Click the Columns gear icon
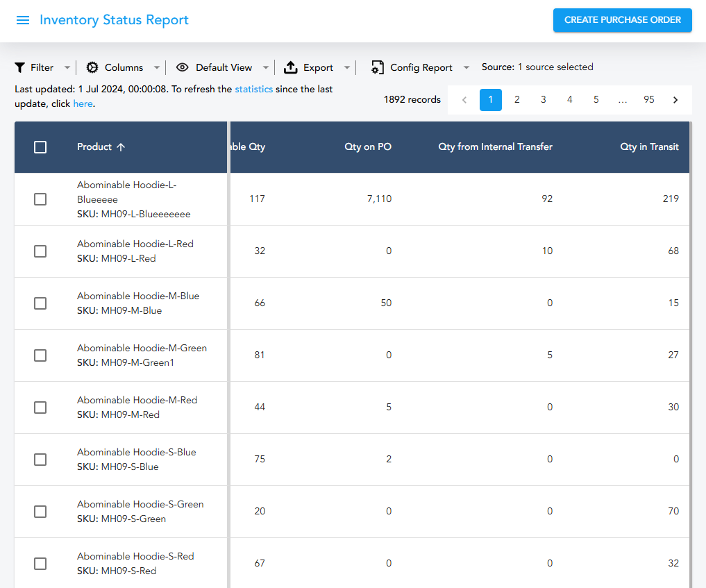 pyautogui.click(x=92, y=67)
